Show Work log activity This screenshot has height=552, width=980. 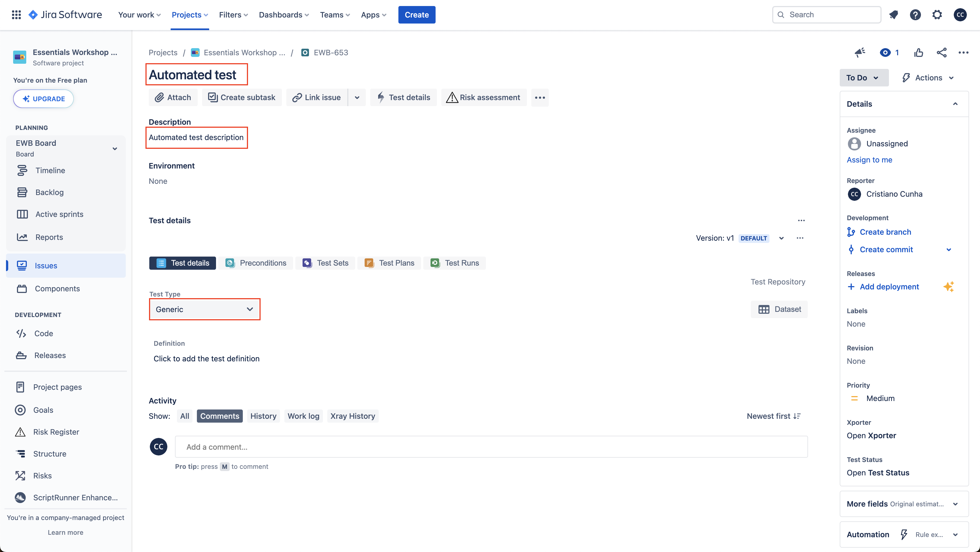point(303,416)
